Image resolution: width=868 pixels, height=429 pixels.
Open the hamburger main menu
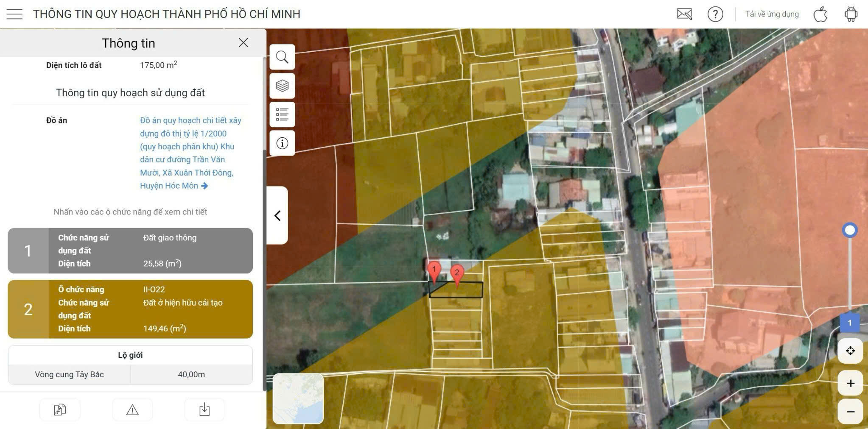click(14, 14)
